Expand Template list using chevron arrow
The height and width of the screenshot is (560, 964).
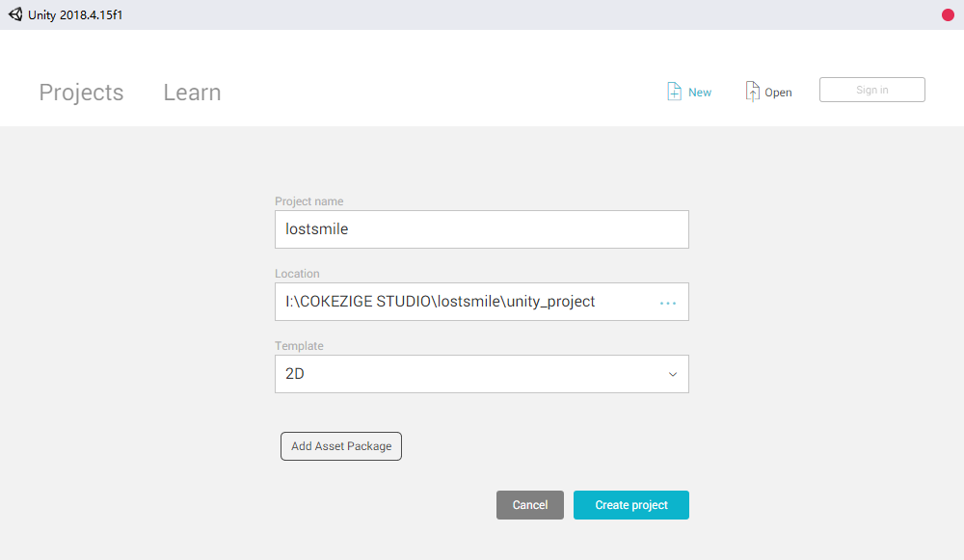[673, 374]
